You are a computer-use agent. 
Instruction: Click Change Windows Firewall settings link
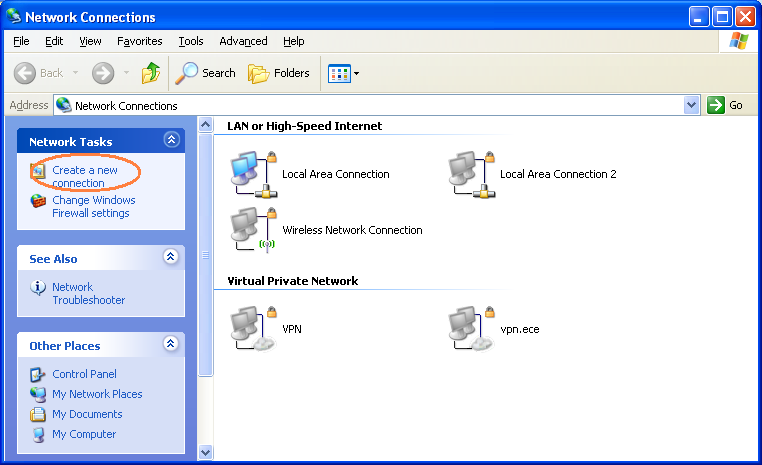(93, 207)
